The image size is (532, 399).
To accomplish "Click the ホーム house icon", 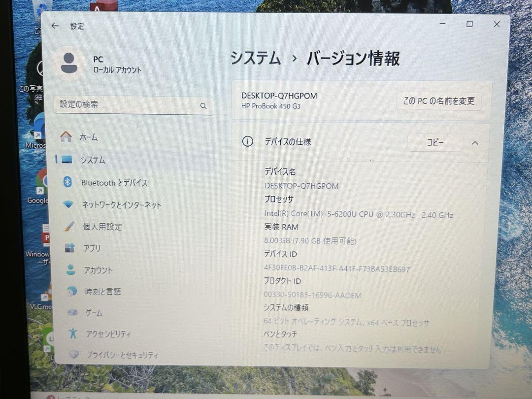I will (66, 137).
